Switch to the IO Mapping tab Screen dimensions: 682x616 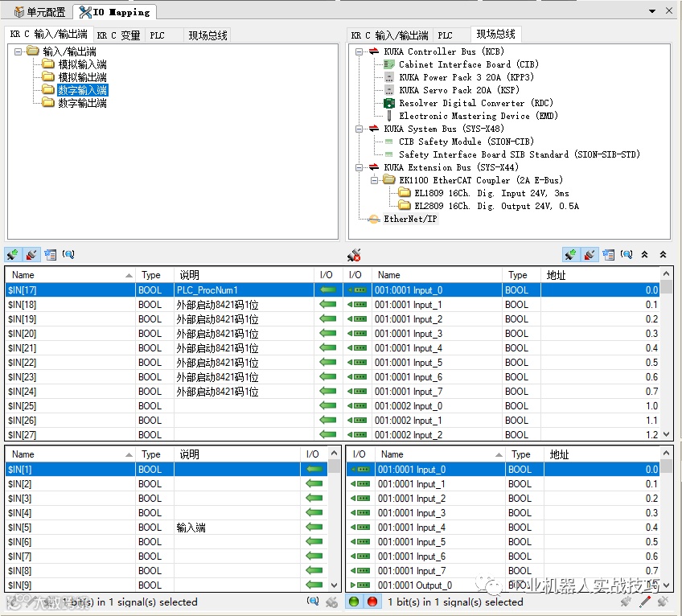(x=115, y=12)
